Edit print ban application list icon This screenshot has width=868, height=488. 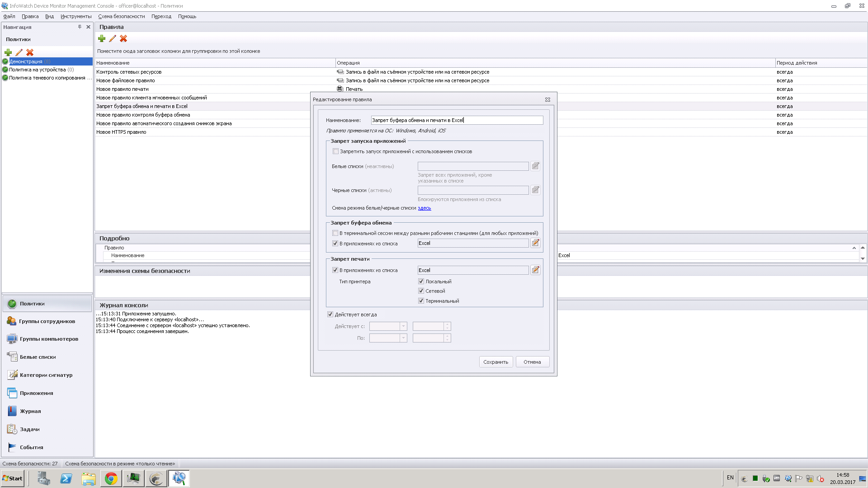click(535, 270)
